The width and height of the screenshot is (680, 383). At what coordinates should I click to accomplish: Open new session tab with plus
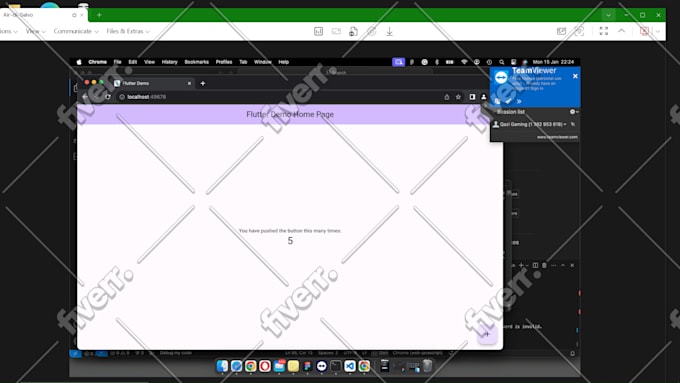point(99,15)
